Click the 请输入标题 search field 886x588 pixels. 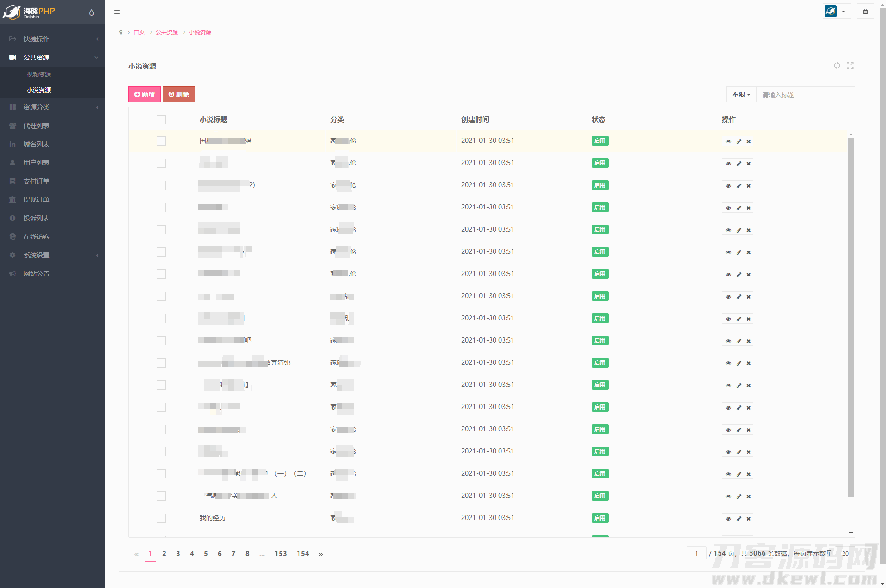(x=805, y=95)
